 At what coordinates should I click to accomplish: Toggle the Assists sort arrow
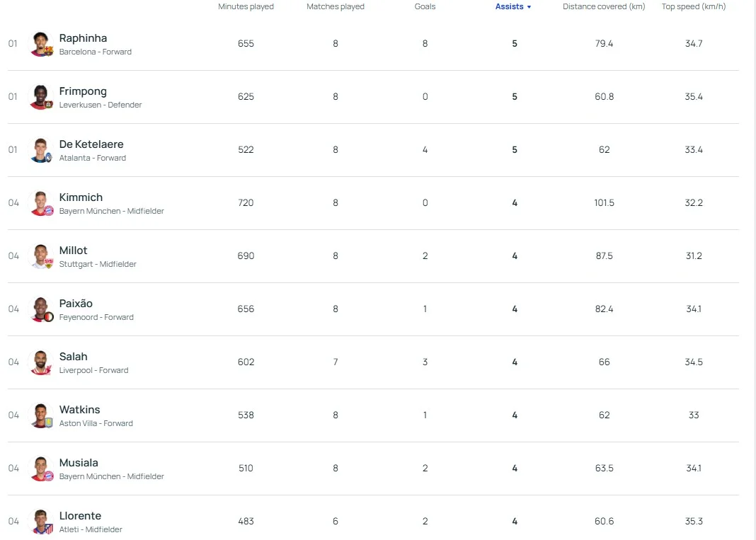coord(529,7)
